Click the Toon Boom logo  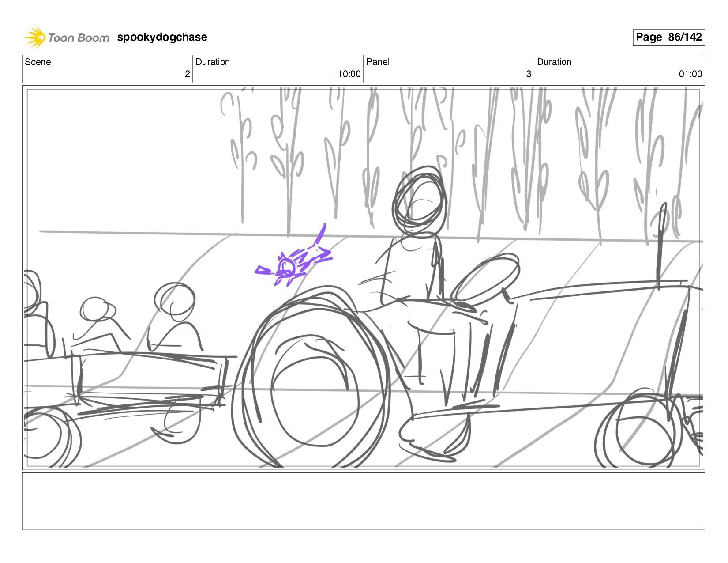pos(66,37)
